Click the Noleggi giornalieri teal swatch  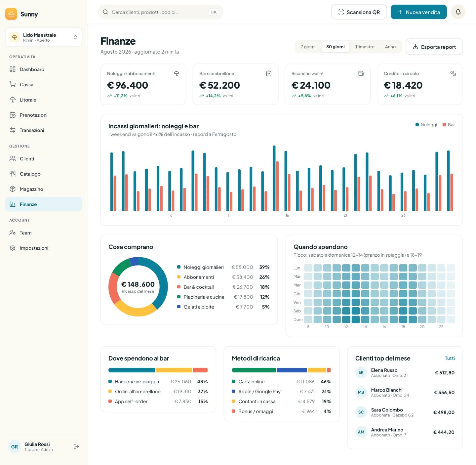(179, 267)
